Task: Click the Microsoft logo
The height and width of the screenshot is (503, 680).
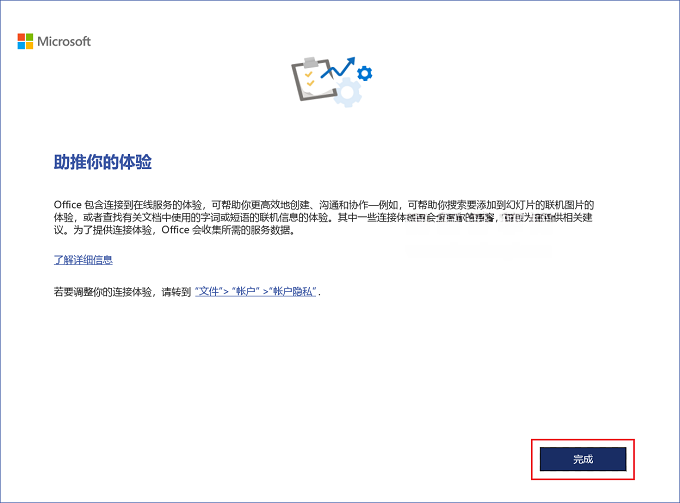Action: coord(54,41)
